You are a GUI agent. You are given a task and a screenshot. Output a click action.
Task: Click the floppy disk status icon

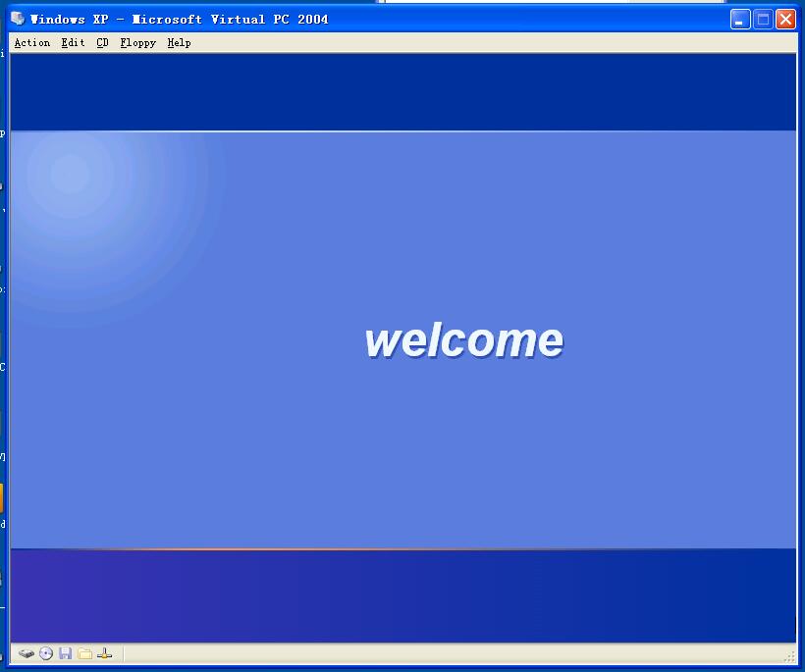pos(65,653)
